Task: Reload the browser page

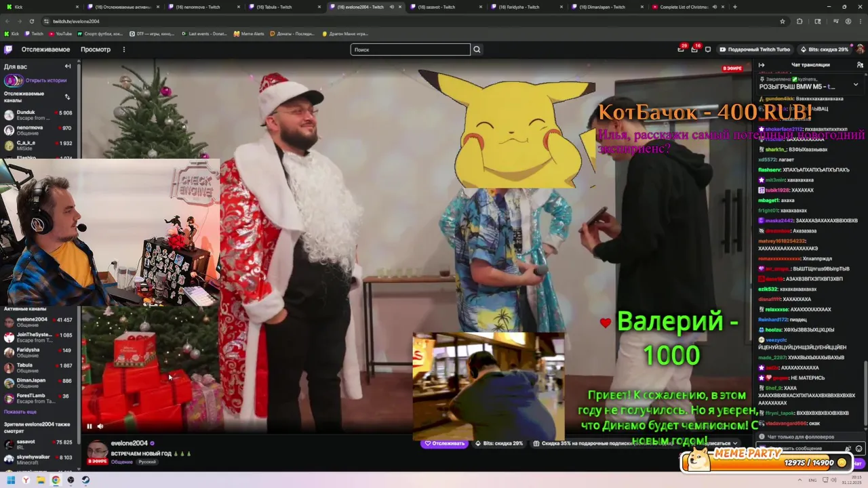Action: 32,21
